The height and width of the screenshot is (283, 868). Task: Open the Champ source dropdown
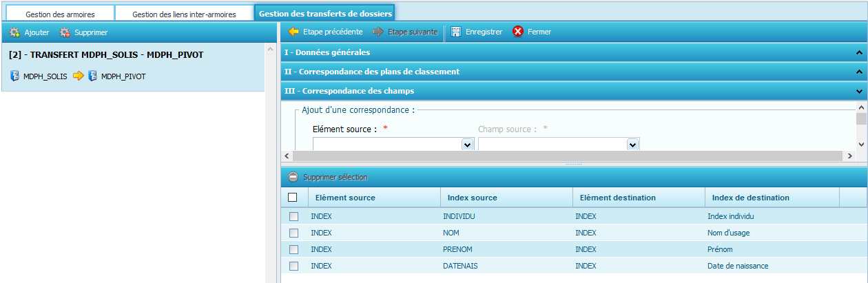632,145
